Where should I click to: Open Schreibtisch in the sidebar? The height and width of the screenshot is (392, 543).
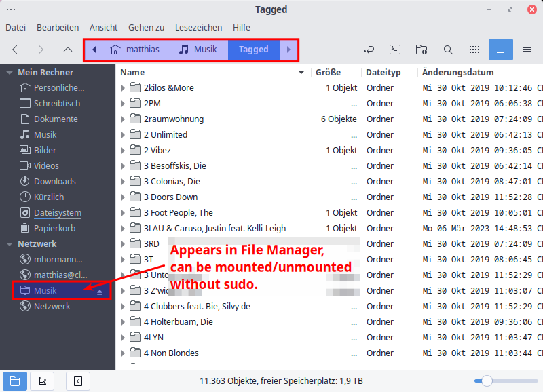click(x=50, y=104)
